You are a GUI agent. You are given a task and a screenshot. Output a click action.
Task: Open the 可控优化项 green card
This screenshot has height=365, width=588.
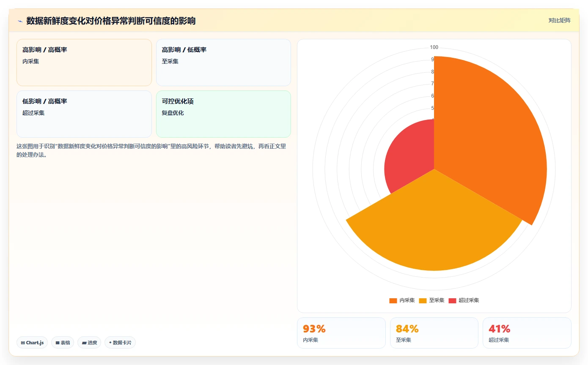click(223, 114)
